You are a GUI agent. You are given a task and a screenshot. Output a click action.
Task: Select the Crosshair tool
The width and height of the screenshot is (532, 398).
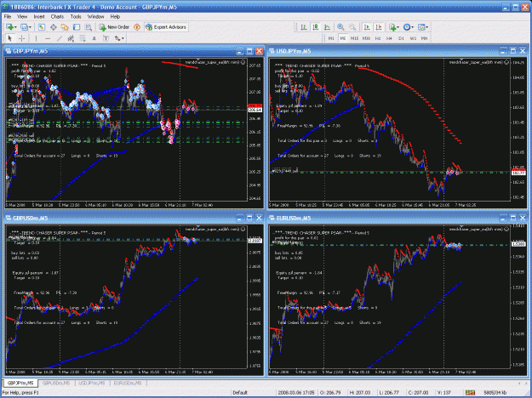(x=22, y=38)
